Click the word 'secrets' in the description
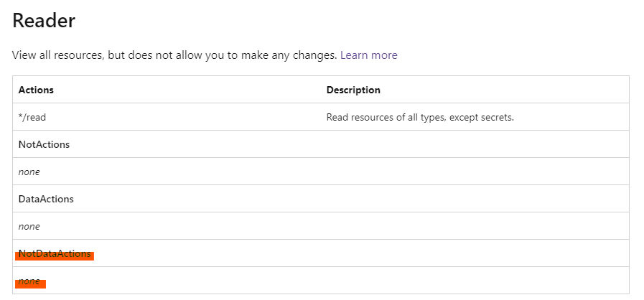The width and height of the screenshot is (644, 300). click(496, 117)
